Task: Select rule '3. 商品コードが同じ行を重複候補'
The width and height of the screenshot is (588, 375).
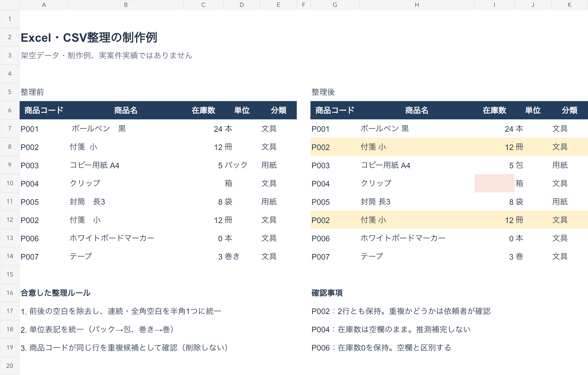Action: pyautogui.click(x=125, y=348)
